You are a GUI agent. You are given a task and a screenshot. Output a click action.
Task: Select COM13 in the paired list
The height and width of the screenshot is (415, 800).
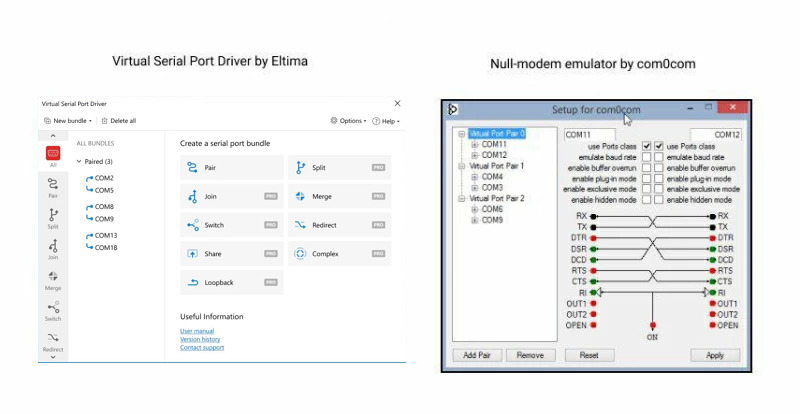click(106, 235)
